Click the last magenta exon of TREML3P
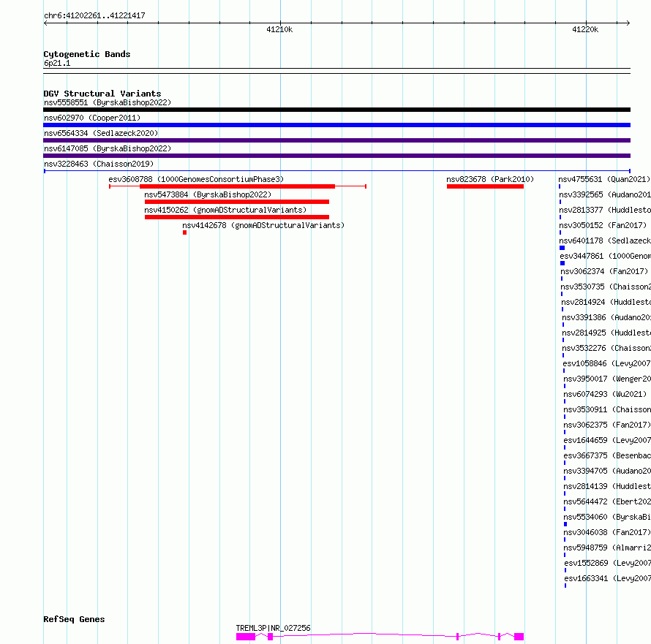 pos(519,637)
